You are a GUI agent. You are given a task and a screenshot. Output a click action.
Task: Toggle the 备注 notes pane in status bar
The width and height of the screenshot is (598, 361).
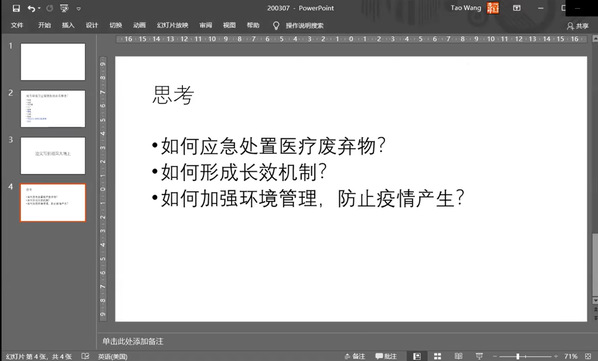[355, 356]
